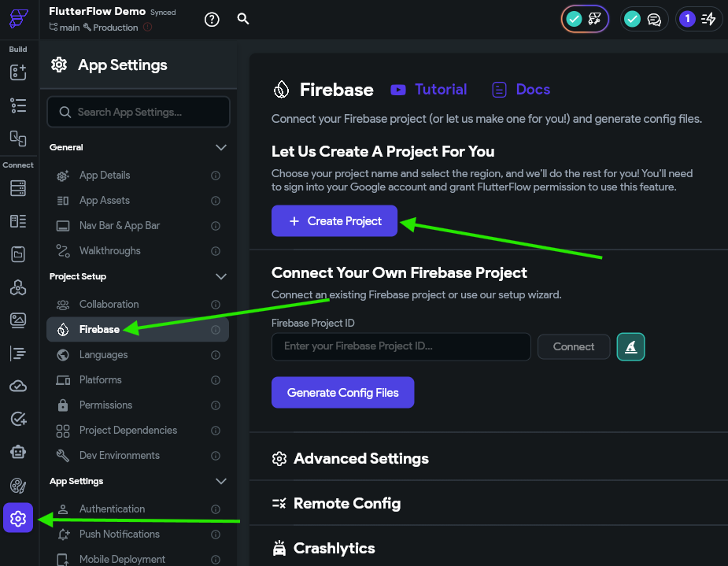Open App Details settings
The image size is (728, 566).
click(x=138, y=176)
